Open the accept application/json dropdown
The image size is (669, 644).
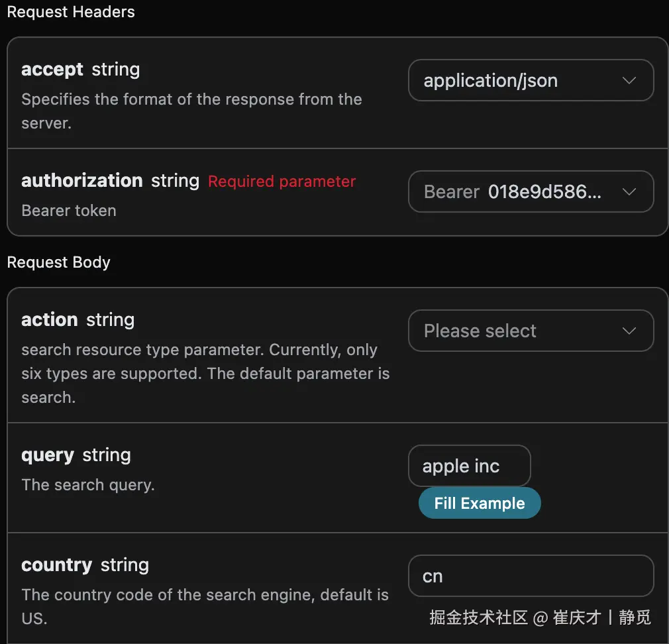click(x=517, y=81)
